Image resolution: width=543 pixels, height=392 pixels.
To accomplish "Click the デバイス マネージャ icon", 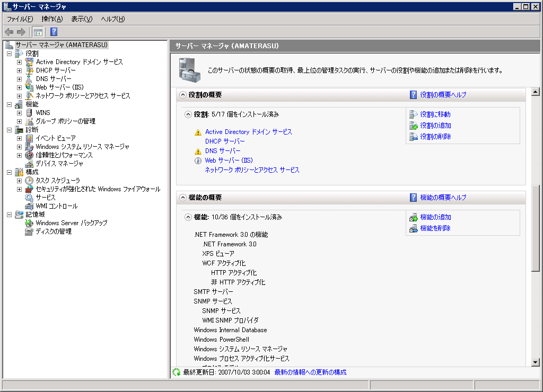I will point(29,164).
